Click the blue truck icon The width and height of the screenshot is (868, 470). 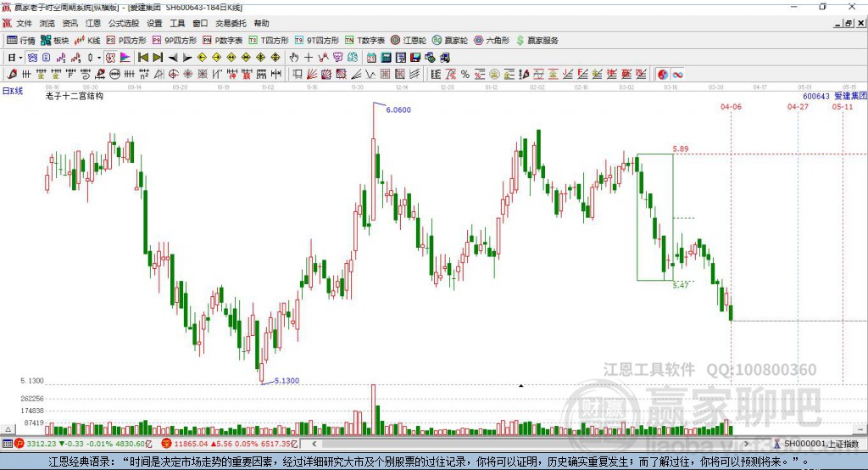pyautogui.click(x=444, y=58)
